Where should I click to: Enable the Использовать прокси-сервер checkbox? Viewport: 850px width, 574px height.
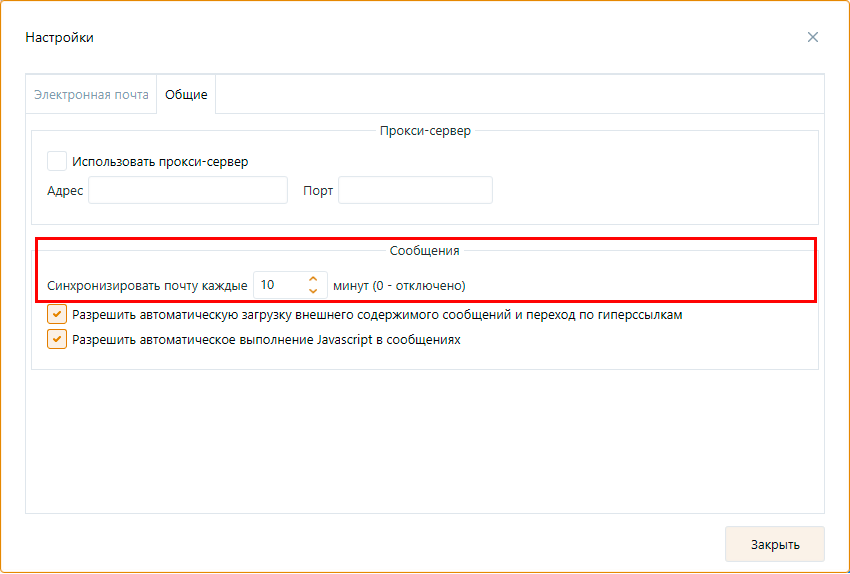[57, 161]
